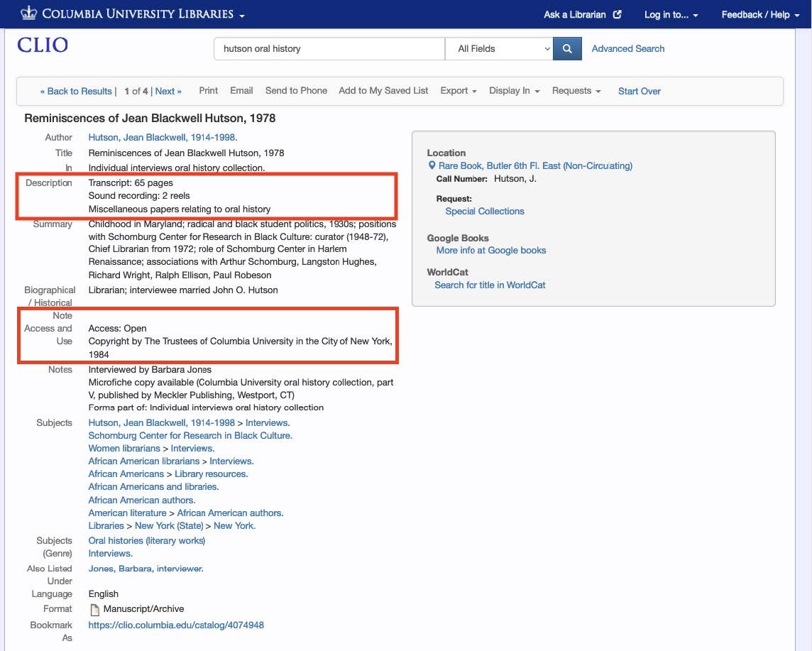Click the location pin beside Rare Book, Butler

[x=433, y=165]
